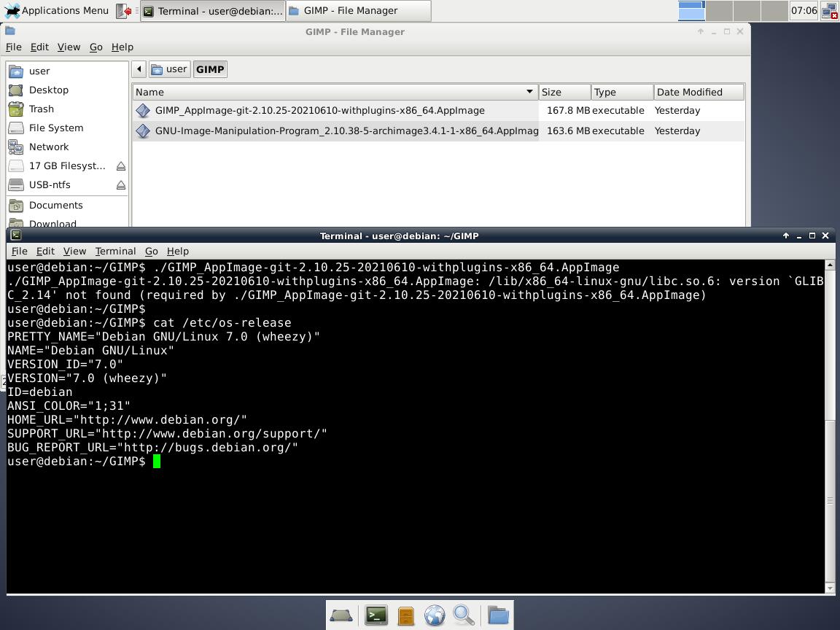Open File menu in Terminal
The width and height of the screenshot is (840, 630).
tap(19, 252)
